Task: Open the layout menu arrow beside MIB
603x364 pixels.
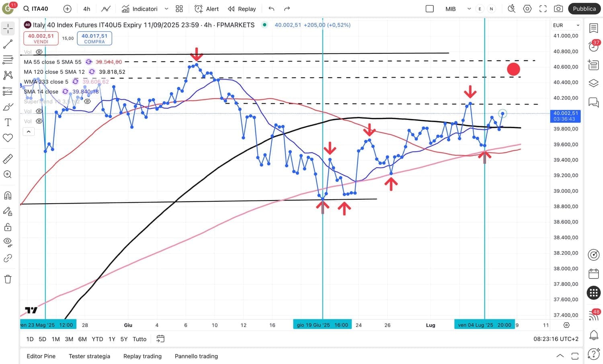Action: [469, 9]
